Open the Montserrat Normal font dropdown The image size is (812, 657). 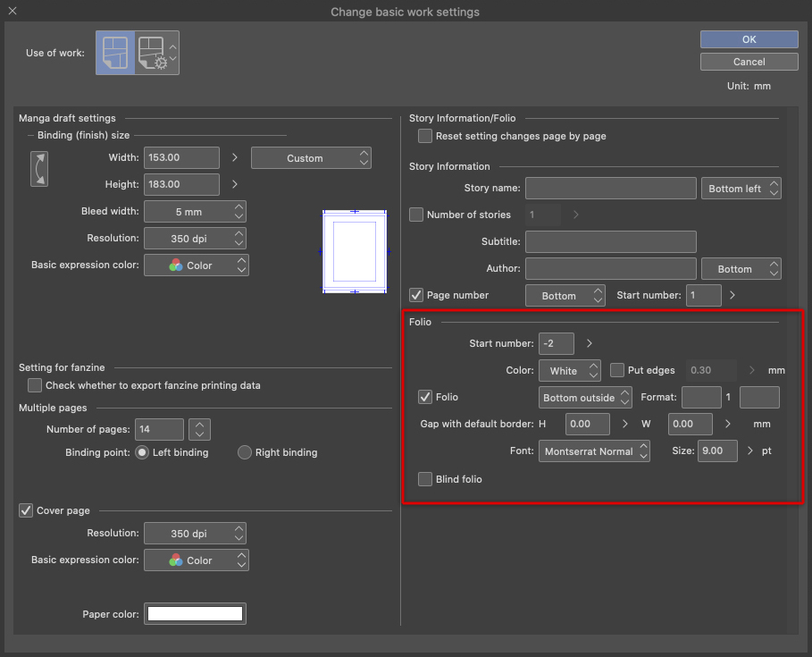(x=594, y=451)
